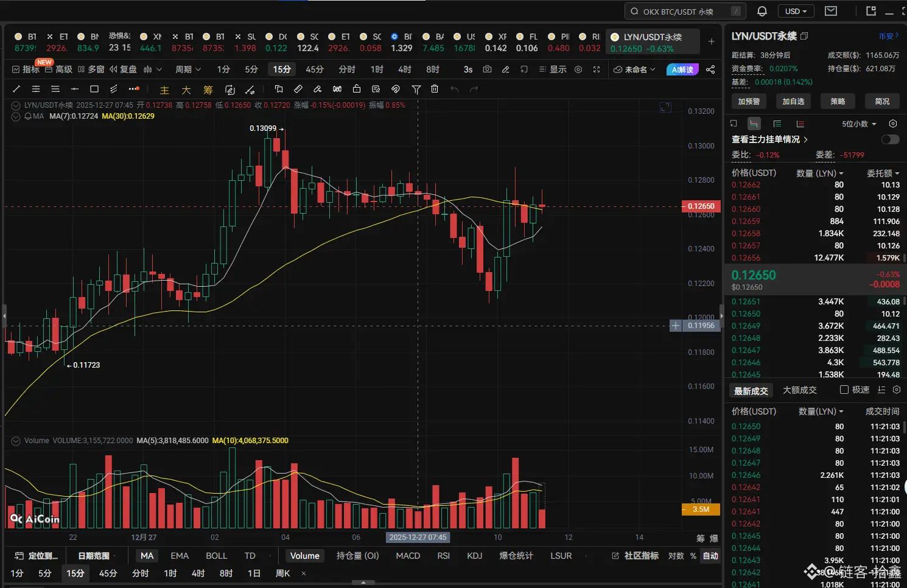The width and height of the screenshot is (907, 588).
Task: Toggle the 对数 logarithmic scale
Action: [676, 556]
